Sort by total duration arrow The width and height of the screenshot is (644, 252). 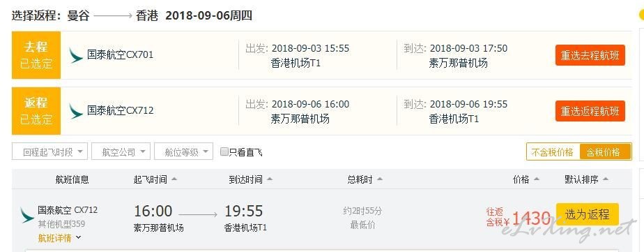pyautogui.click(x=379, y=179)
